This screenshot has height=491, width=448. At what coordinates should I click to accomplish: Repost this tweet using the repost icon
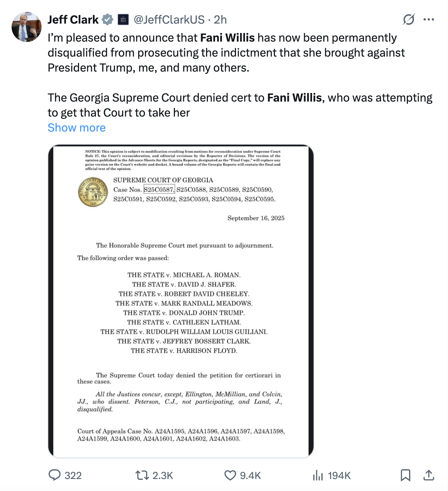(142, 475)
